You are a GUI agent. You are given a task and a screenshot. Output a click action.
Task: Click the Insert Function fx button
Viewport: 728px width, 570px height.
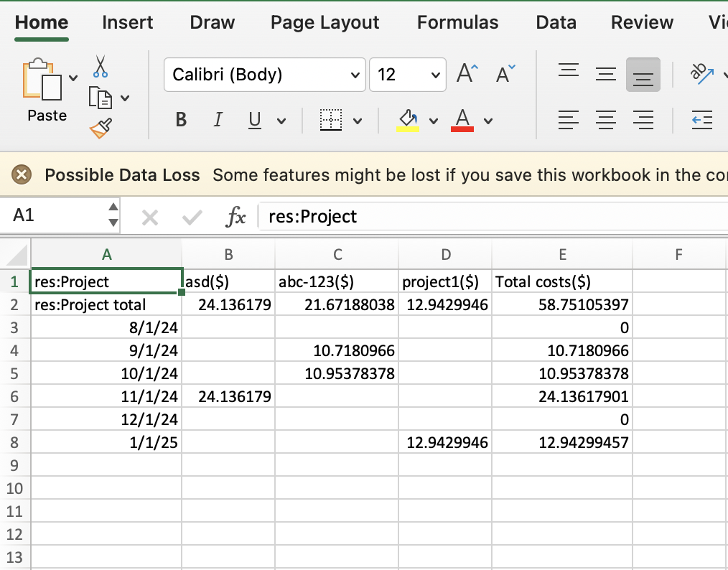click(237, 216)
